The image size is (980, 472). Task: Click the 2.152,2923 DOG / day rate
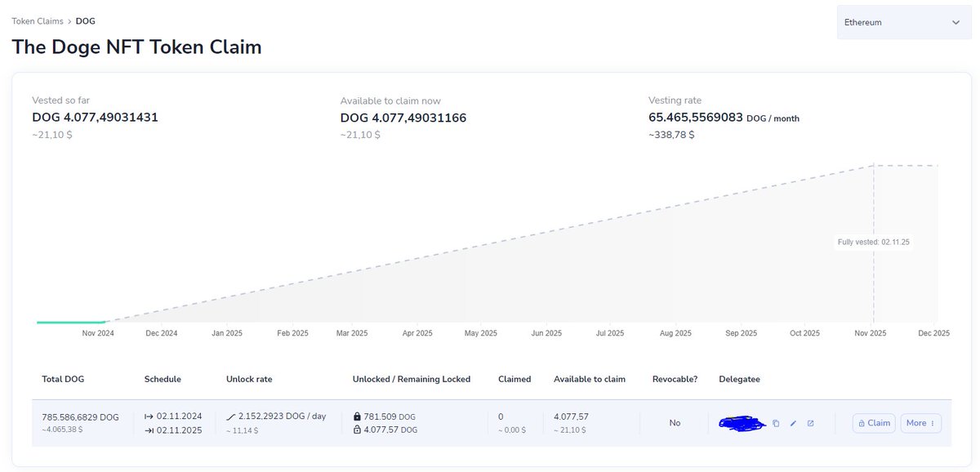tap(282, 416)
